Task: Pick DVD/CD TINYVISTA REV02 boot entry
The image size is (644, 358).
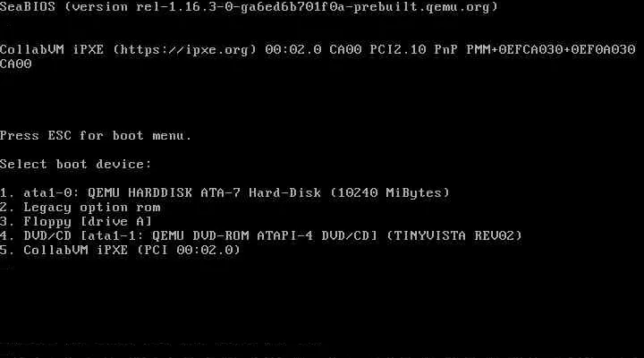Action: 261,235
